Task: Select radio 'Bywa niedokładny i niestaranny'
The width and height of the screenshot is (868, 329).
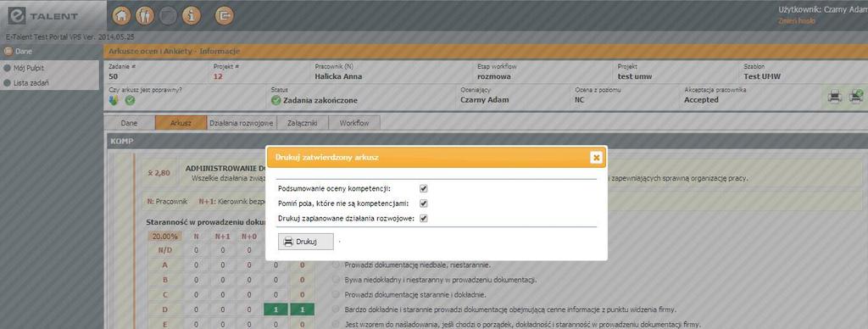Action: [x=336, y=280]
